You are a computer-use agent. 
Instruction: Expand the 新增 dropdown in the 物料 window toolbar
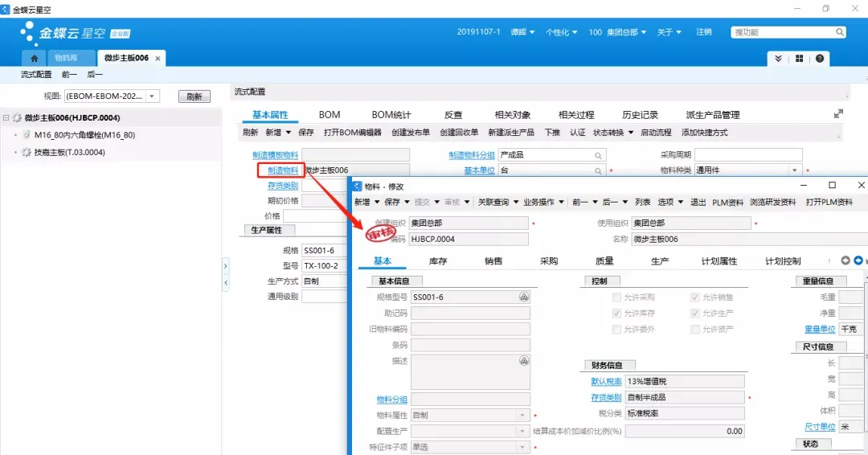click(x=377, y=203)
